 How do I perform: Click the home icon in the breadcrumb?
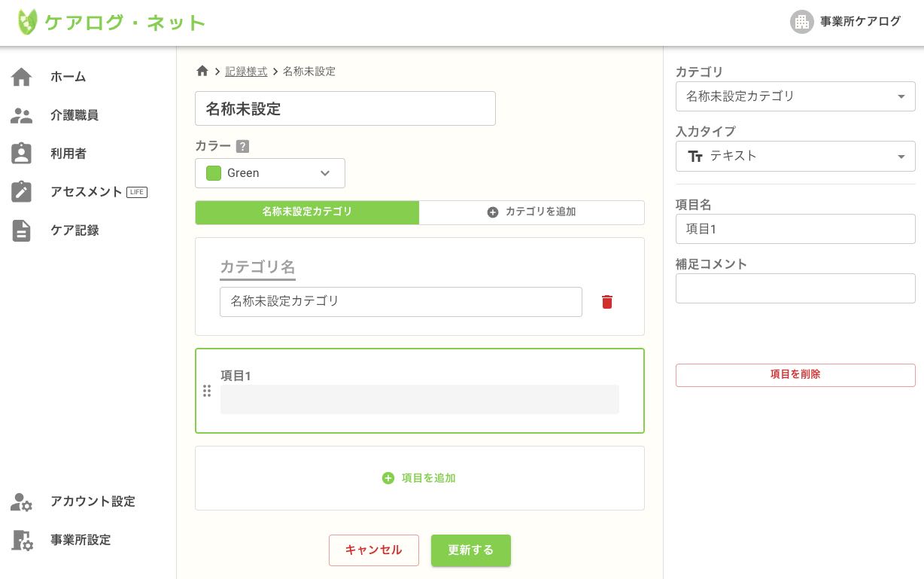click(202, 71)
